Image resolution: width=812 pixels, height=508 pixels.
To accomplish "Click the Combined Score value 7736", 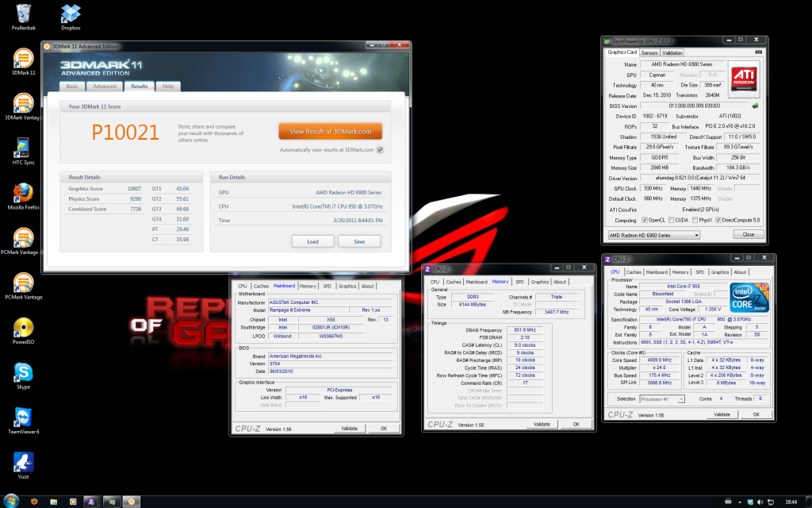I will pos(136,209).
